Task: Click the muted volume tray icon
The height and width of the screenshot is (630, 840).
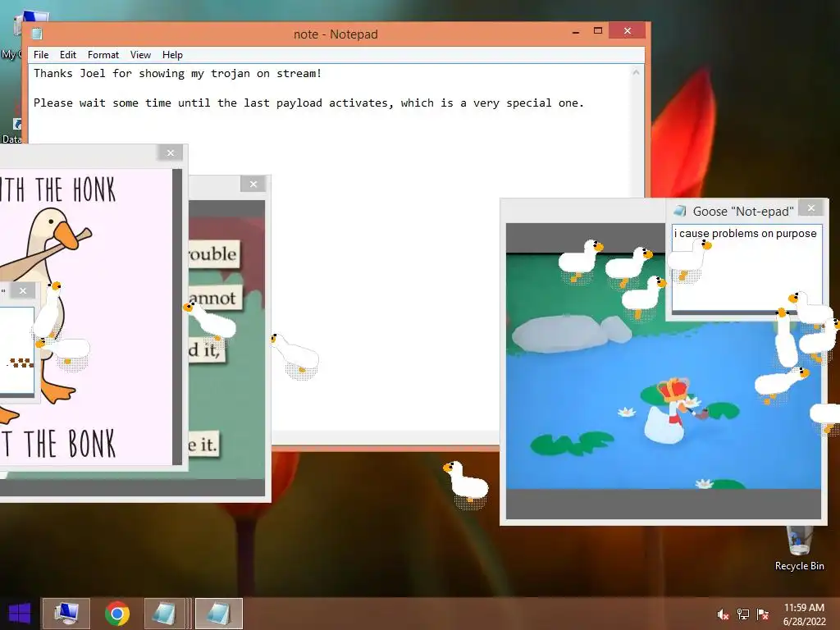Action: pos(723,614)
